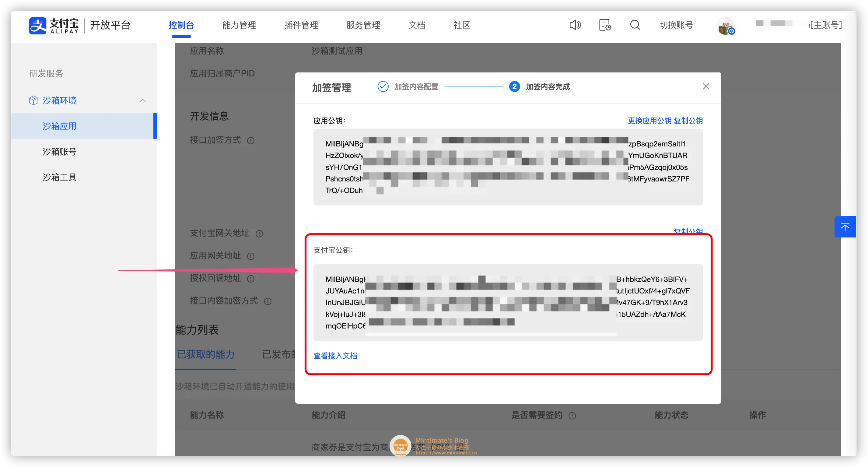Click the 能力名称 column header
The height and width of the screenshot is (467, 868).
click(x=207, y=415)
